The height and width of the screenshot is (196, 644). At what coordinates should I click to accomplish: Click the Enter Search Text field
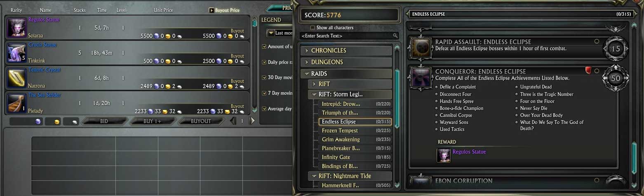(x=346, y=36)
